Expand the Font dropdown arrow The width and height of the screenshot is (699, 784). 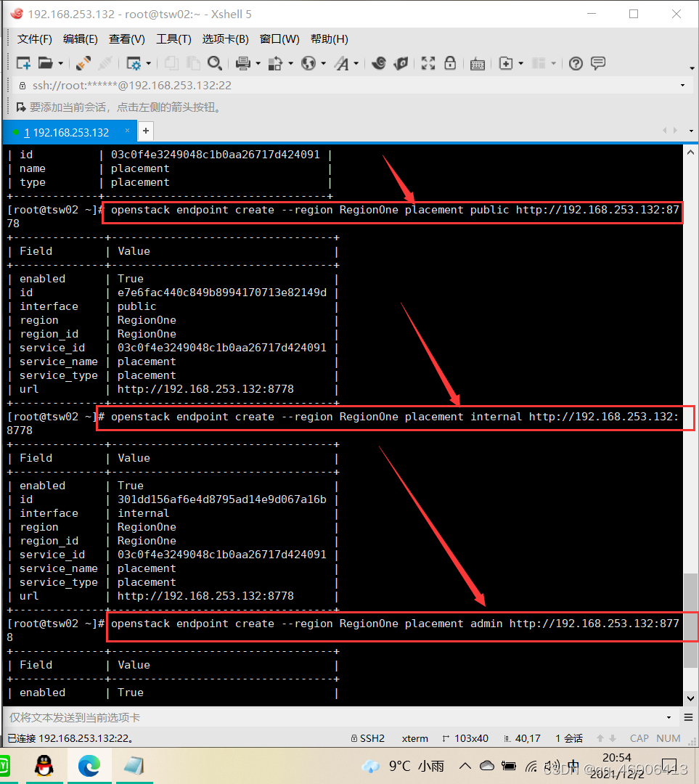tap(356, 63)
